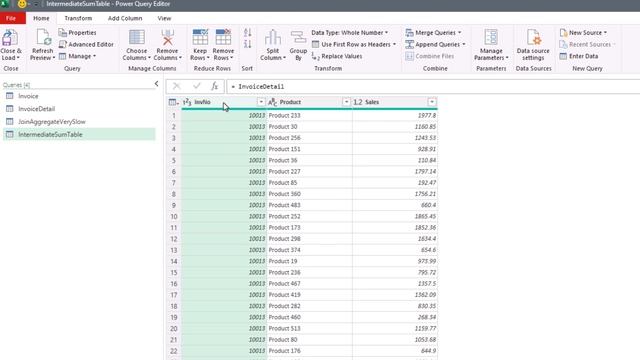The image size is (640, 360).
Task: Click the Keep Rows icon
Action: 200,38
